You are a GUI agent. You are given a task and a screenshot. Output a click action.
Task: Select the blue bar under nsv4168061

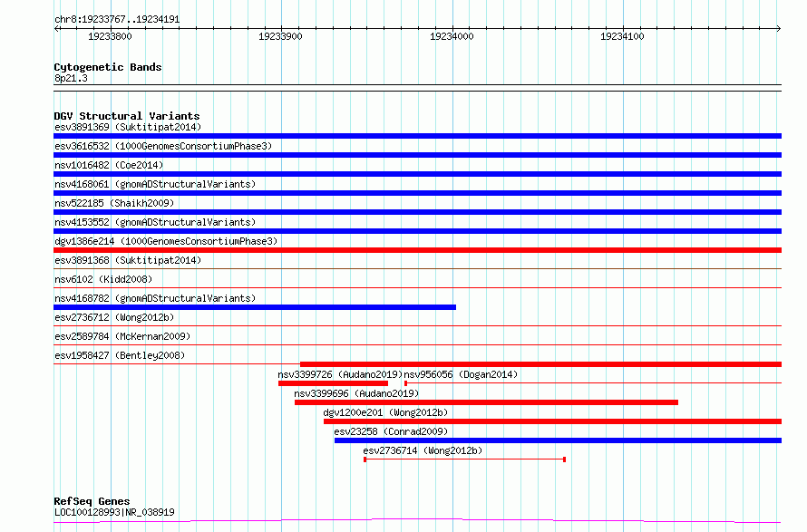417,193
